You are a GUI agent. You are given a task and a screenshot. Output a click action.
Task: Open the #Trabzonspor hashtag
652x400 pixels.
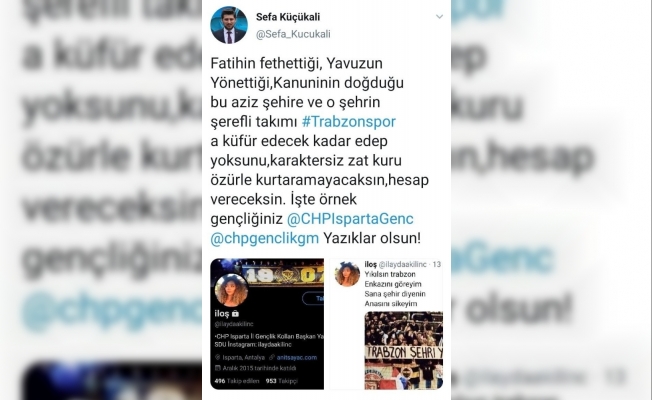348,121
